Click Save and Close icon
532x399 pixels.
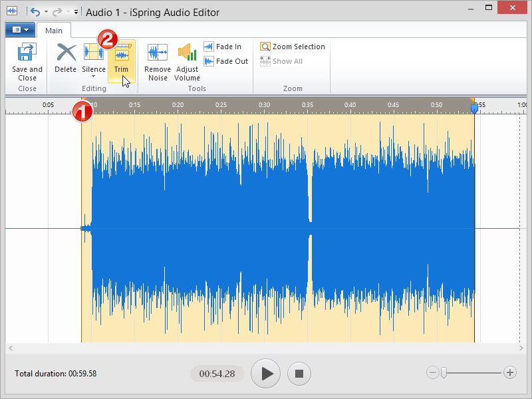coord(27,53)
